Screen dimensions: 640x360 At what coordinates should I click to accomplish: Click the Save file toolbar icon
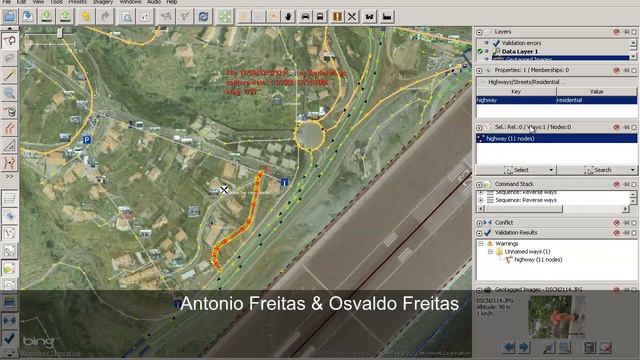click(28, 17)
